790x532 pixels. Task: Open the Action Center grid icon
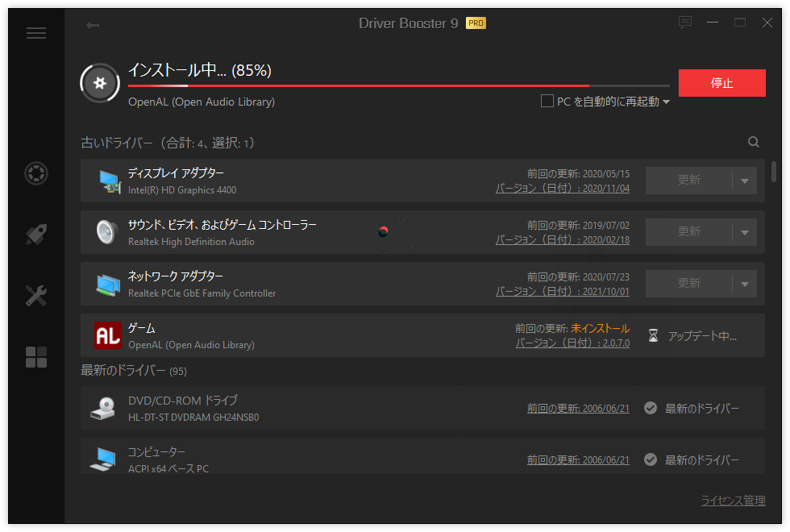(x=36, y=357)
